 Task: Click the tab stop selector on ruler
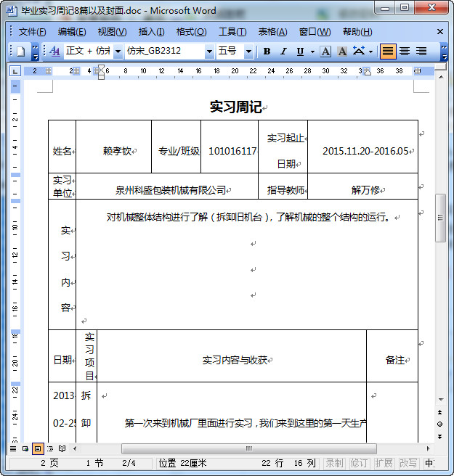click(x=15, y=71)
